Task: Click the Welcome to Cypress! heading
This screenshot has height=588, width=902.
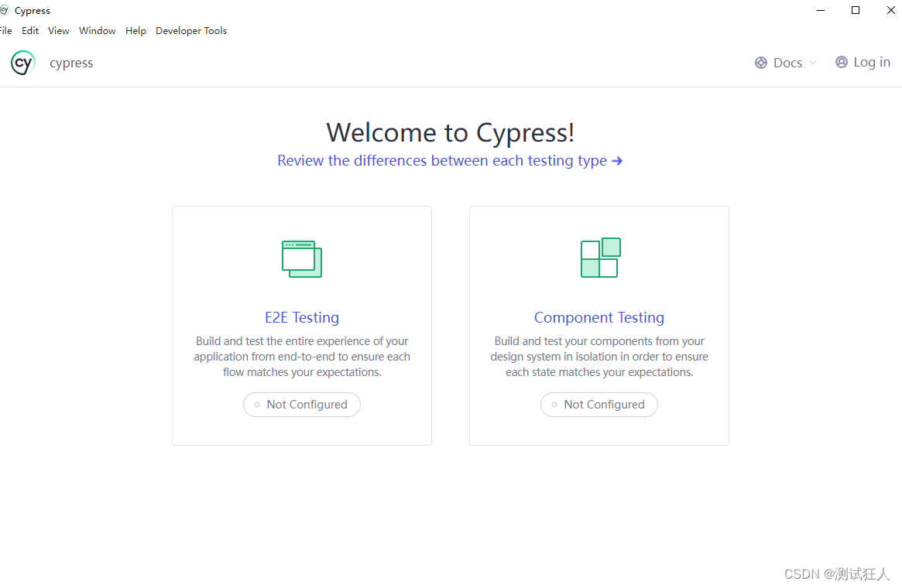Action: (x=451, y=133)
